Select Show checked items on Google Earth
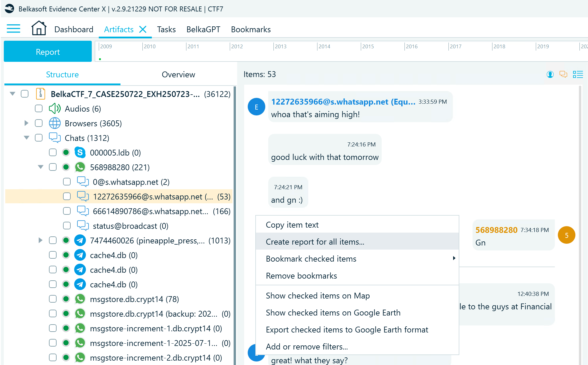 tap(333, 313)
